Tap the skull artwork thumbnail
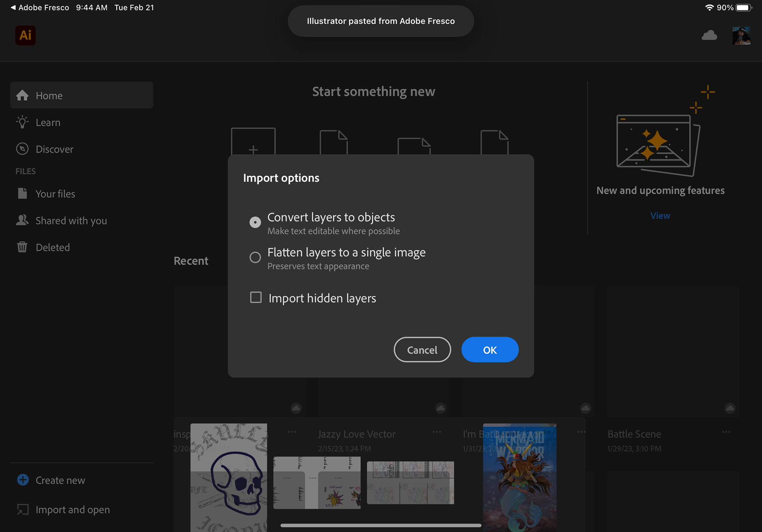This screenshot has width=762, height=532. (x=229, y=477)
